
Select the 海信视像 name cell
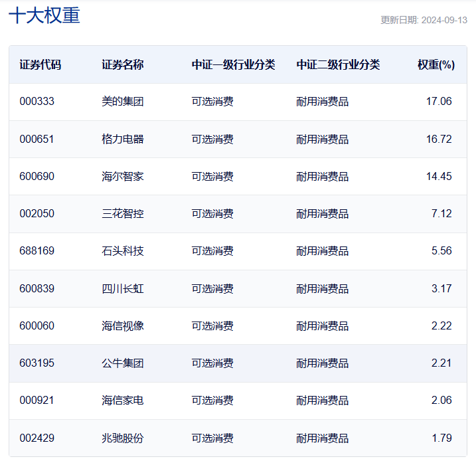[x=122, y=325]
